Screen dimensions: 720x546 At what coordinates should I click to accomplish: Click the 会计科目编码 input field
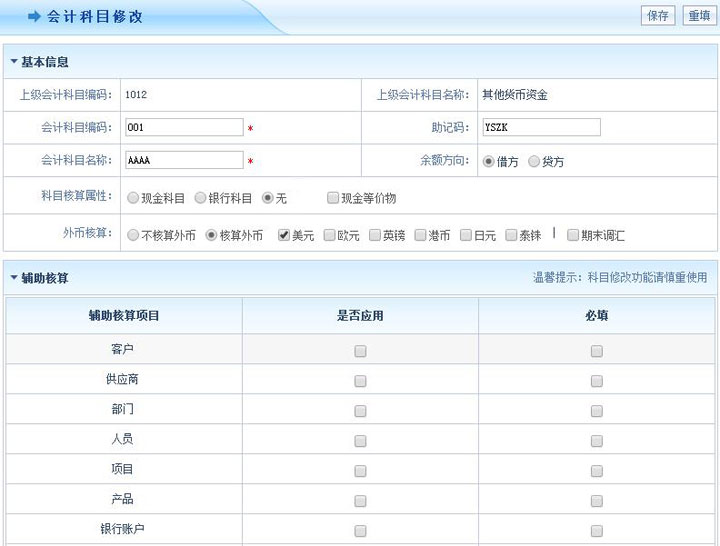(185, 127)
